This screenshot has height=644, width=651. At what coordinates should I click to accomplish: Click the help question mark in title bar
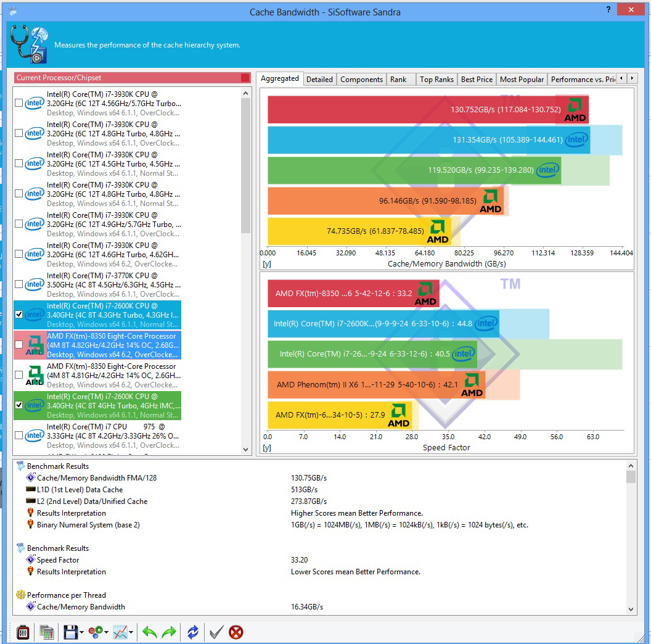click(608, 9)
